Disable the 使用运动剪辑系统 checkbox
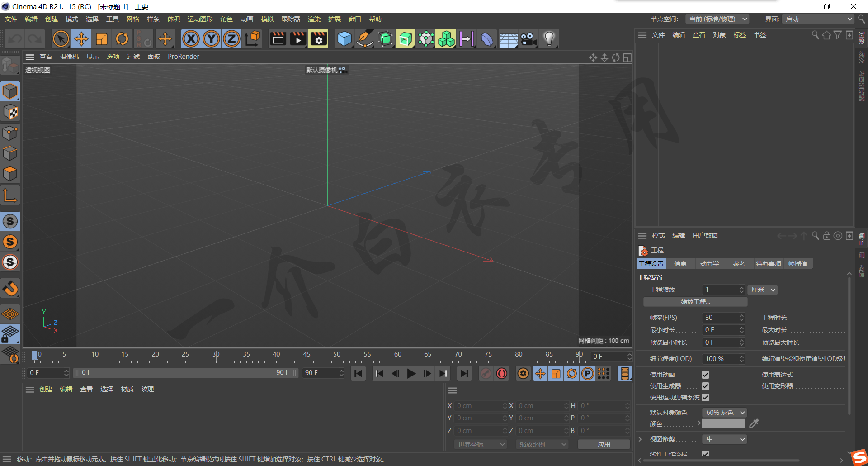The image size is (868, 466). coord(705,397)
